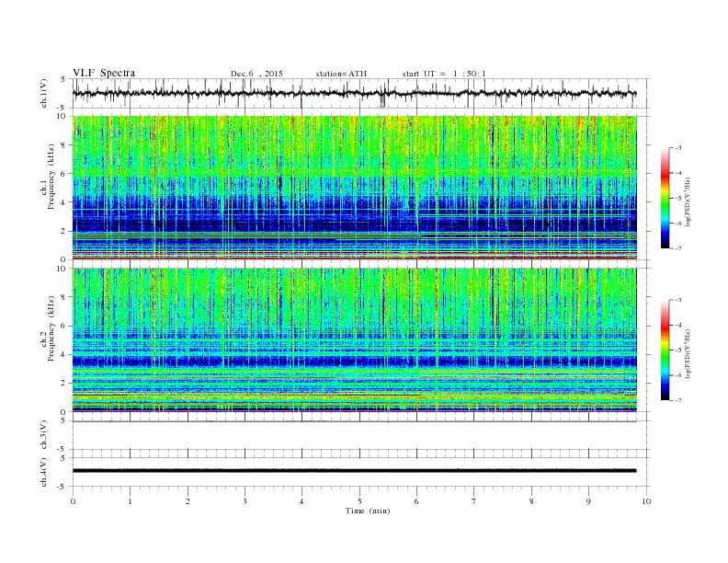Click the "ch.1(V)" waveform axis label
The width and height of the screenshot is (728, 563).
43,95
